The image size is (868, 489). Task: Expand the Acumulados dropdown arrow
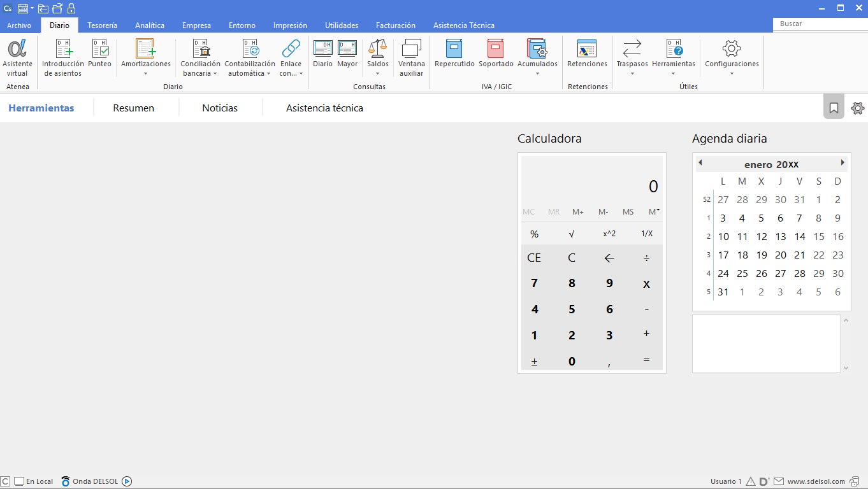[537, 73]
